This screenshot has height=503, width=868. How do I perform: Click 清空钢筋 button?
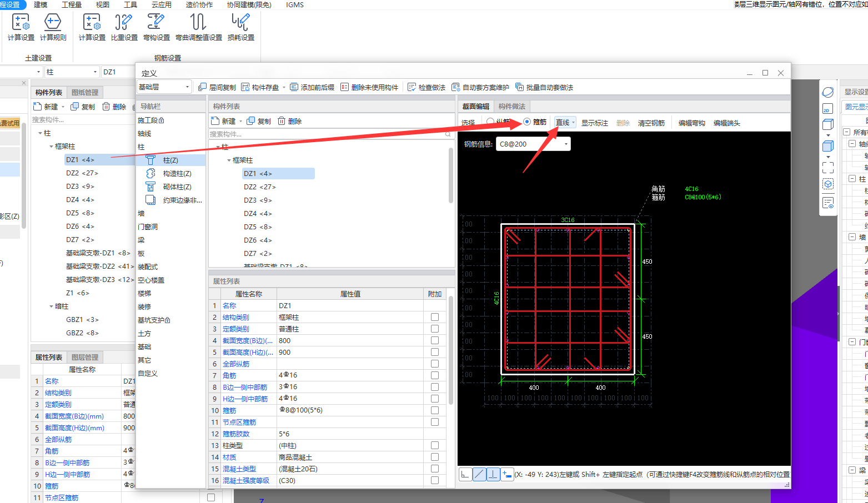coord(651,123)
